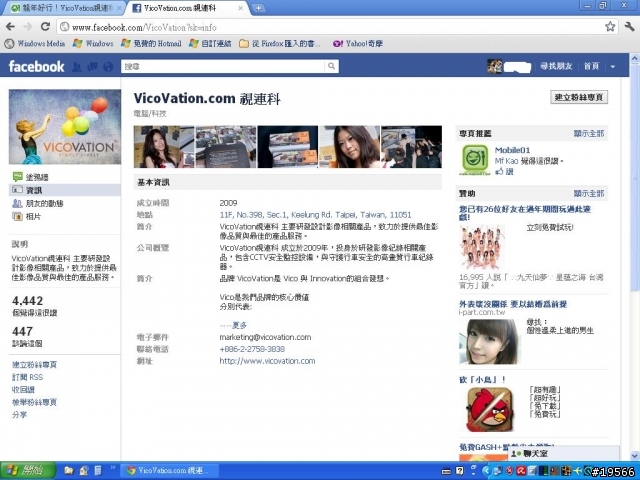Click 尋找朋友 in the Facebook header
Image resolution: width=640 pixels, height=480 pixels.
tap(556, 66)
